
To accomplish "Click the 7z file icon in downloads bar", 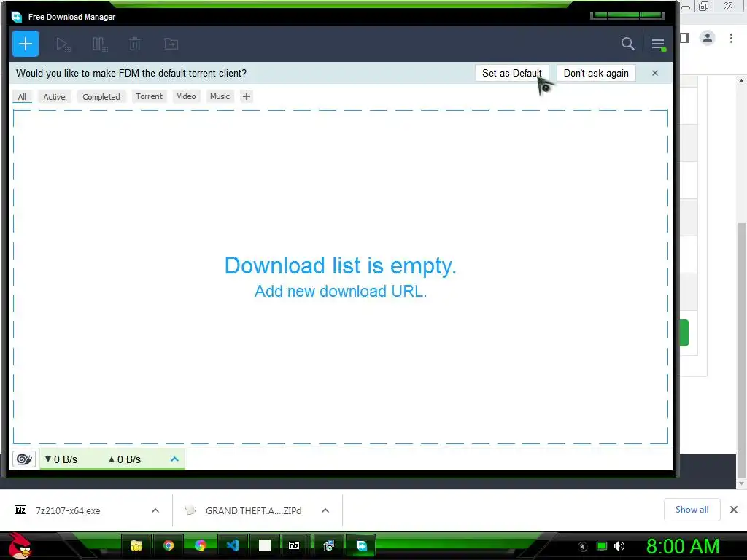I will (20, 510).
